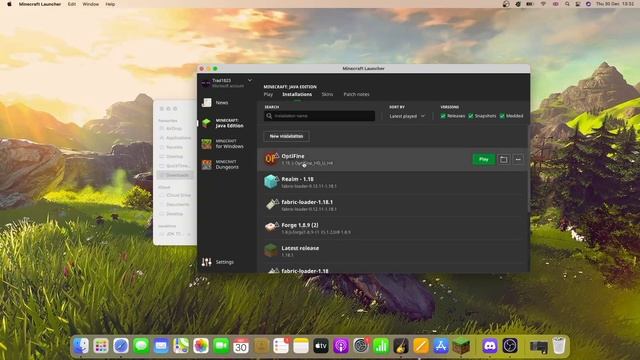Click the Settings label in launcher sidebar

pos(224,262)
